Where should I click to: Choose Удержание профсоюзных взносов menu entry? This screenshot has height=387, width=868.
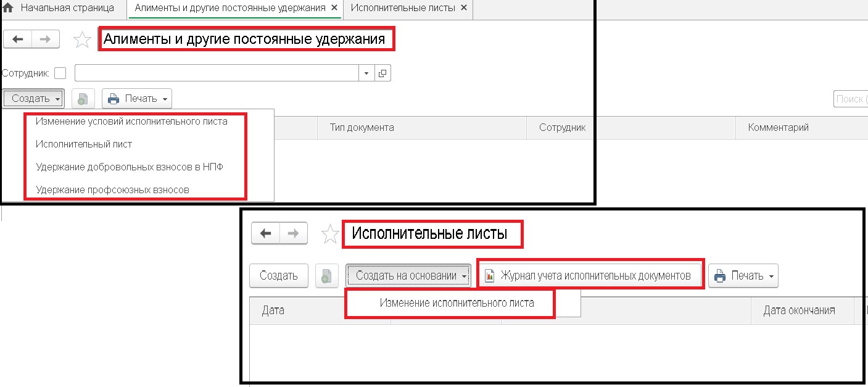coord(112,189)
